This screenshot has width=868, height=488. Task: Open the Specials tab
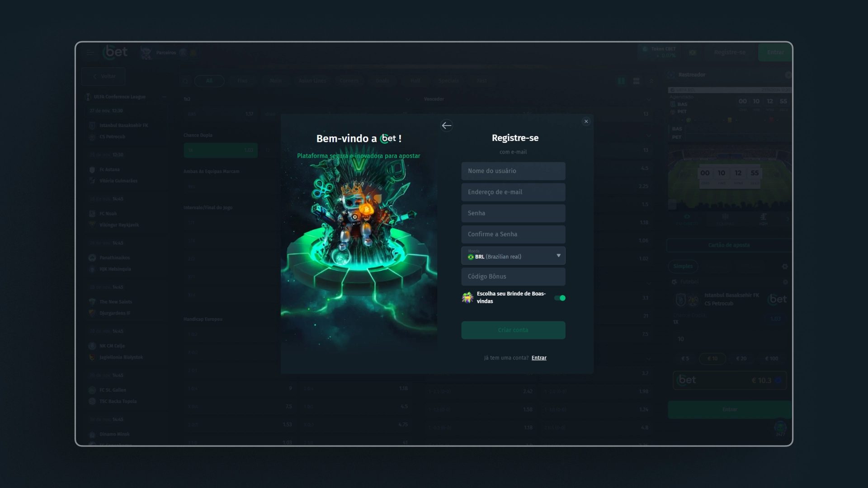[448, 81]
